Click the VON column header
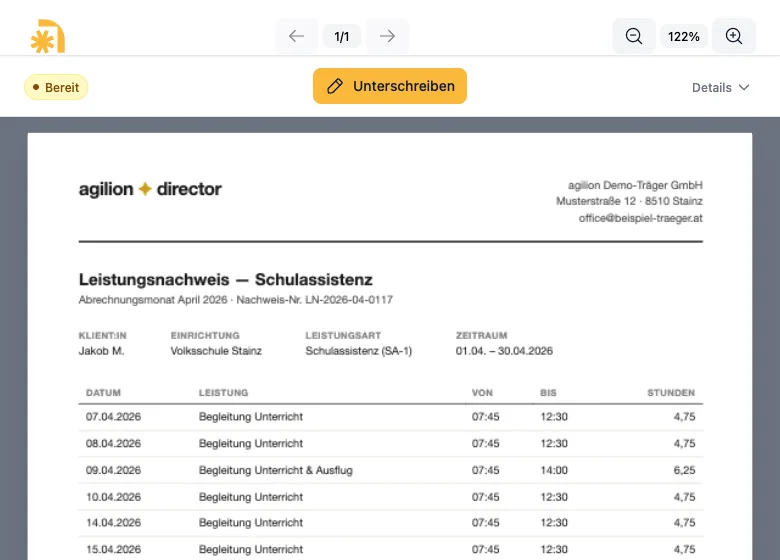This screenshot has height=560, width=780. tap(483, 393)
